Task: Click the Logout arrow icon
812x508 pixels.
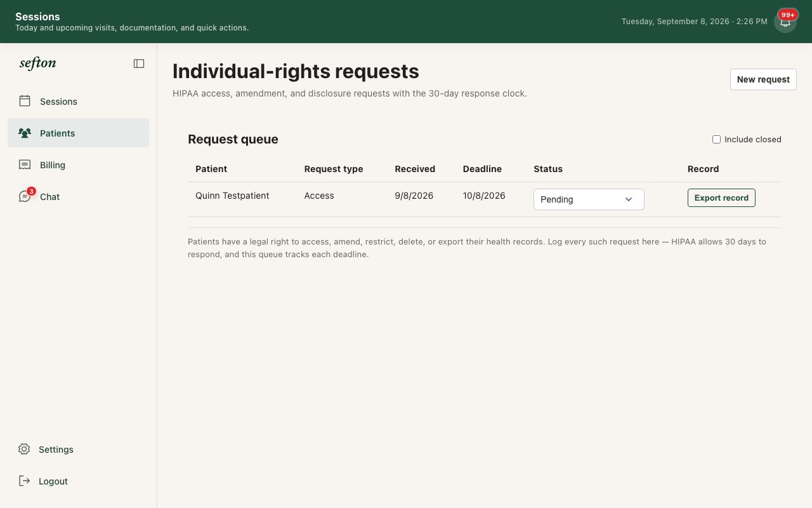Action: 24,481
